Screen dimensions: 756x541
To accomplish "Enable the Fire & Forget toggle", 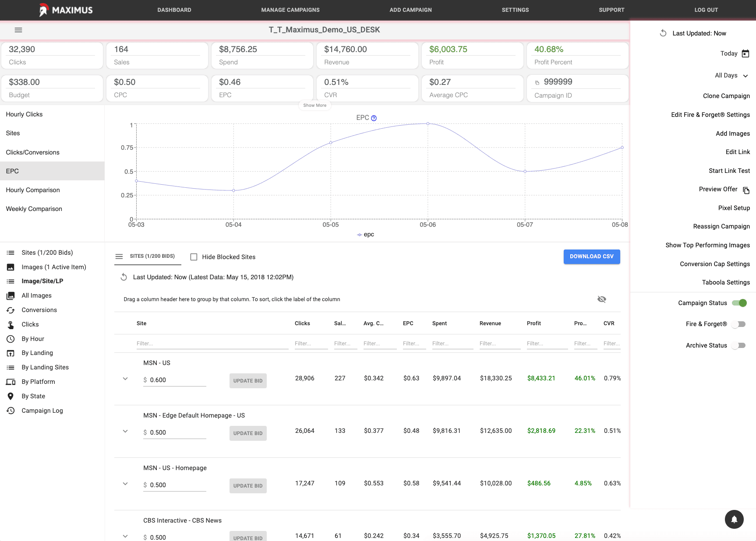I will (x=739, y=324).
